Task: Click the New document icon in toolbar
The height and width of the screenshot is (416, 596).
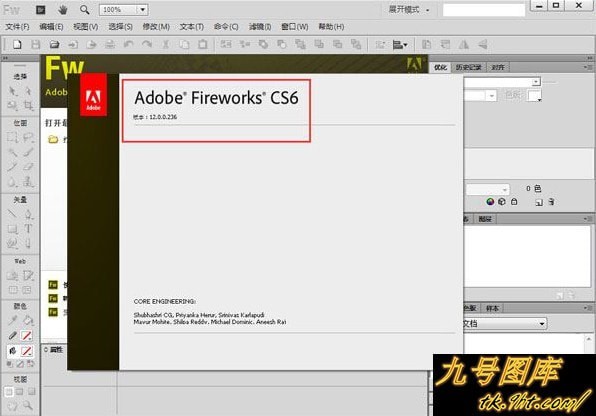Action: click(x=17, y=44)
